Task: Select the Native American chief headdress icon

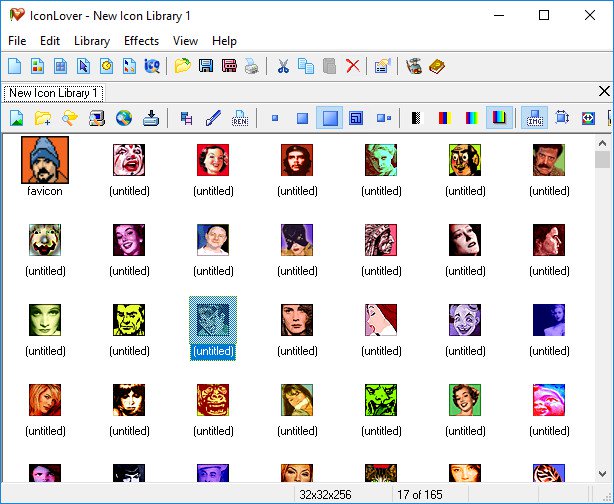Action: coord(381,240)
